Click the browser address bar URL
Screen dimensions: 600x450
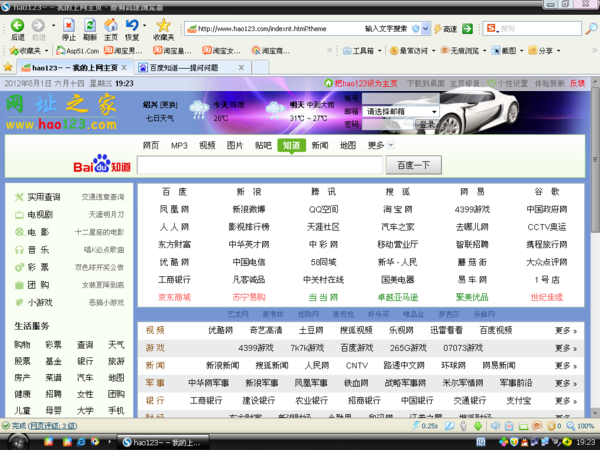262,29
